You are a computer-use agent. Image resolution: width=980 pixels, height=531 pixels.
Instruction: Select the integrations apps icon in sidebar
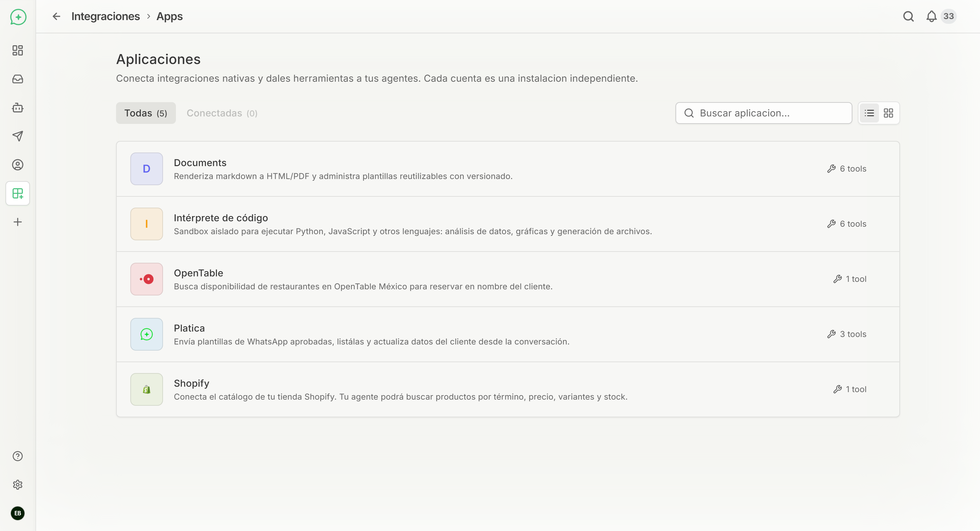point(17,193)
